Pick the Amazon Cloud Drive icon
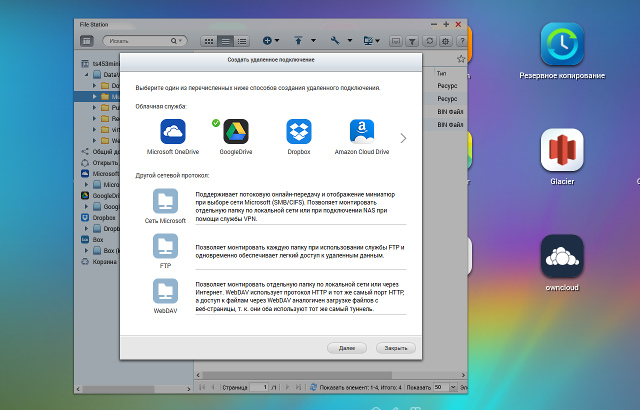The width and height of the screenshot is (640, 410). [362, 131]
